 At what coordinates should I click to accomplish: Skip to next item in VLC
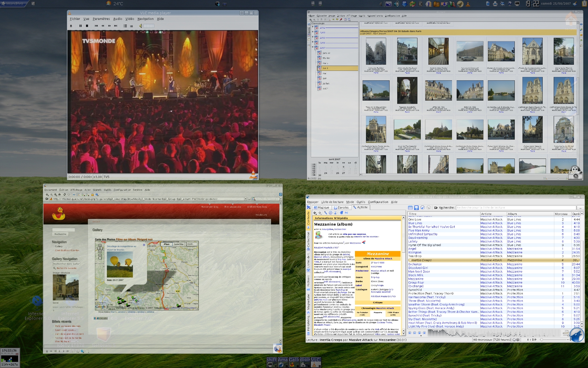tap(116, 26)
